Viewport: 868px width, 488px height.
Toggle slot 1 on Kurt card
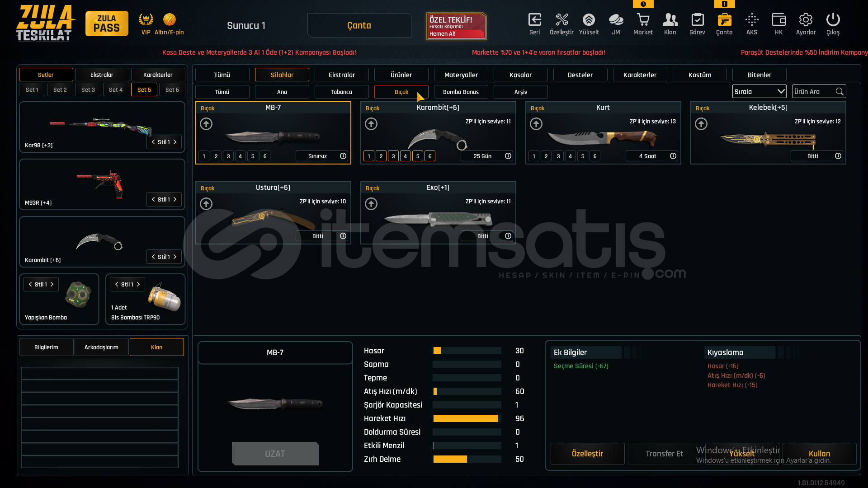[x=534, y=156]
